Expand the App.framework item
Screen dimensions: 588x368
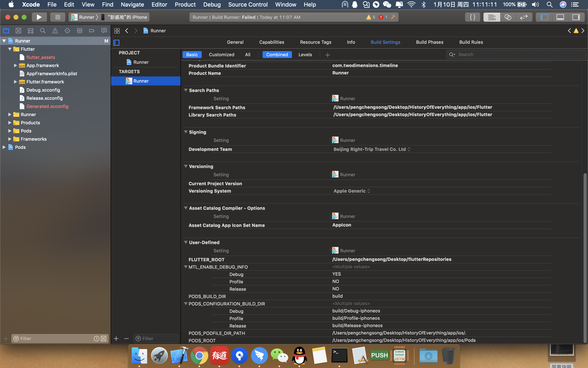15,65
